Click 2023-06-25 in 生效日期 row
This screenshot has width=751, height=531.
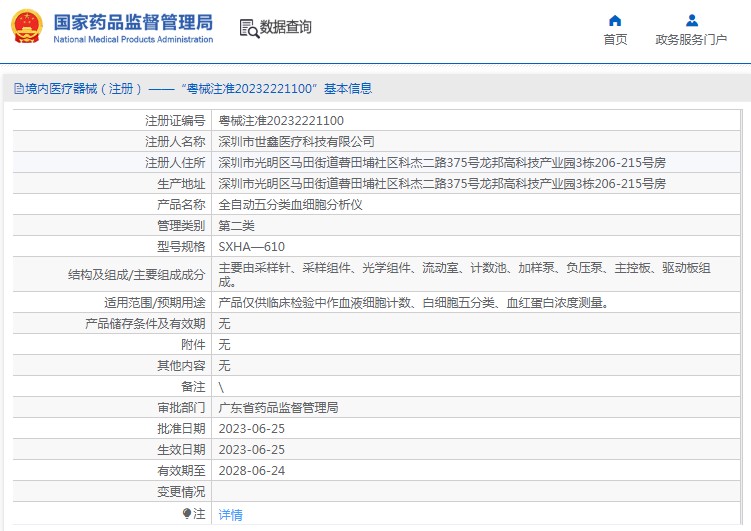251,450
